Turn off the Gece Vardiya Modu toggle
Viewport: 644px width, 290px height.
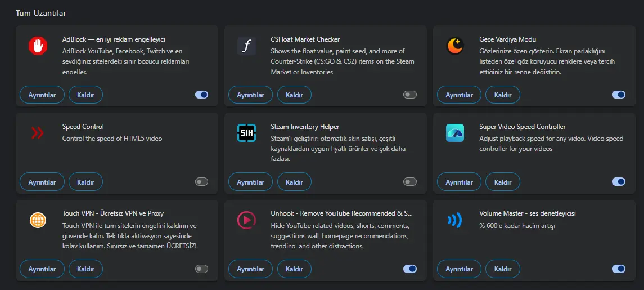pyautogui.click(x=619, y=95)
